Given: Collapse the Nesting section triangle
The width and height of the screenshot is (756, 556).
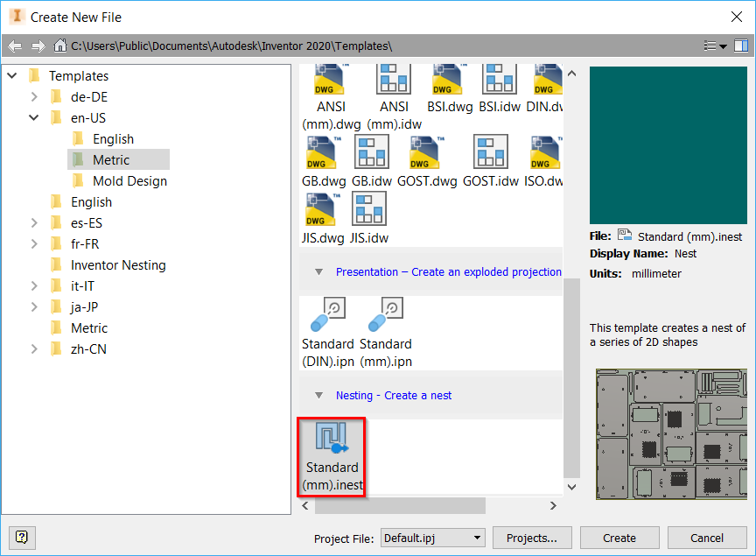Looking at the screenshot, I should (x=318, y=395).
